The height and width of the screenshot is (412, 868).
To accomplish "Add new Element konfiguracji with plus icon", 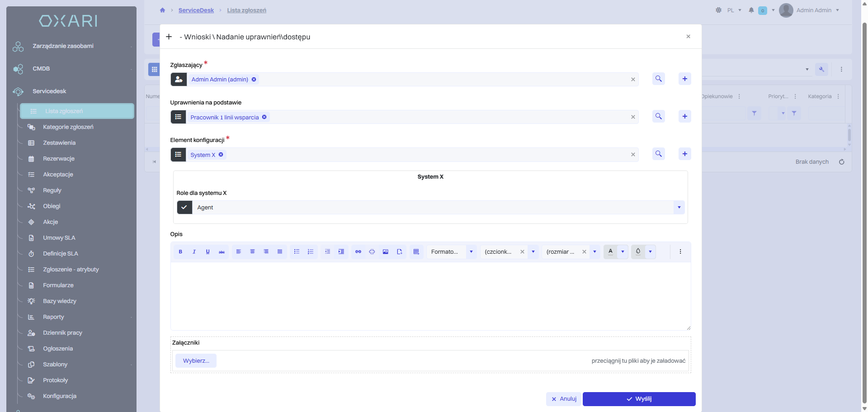I will click(x=685, y=154).
